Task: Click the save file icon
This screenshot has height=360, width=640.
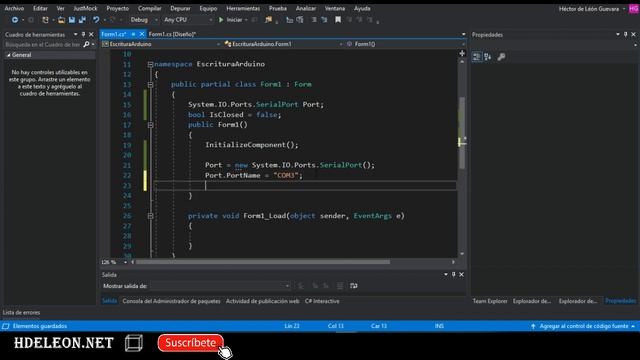Action: coord(72,20)
